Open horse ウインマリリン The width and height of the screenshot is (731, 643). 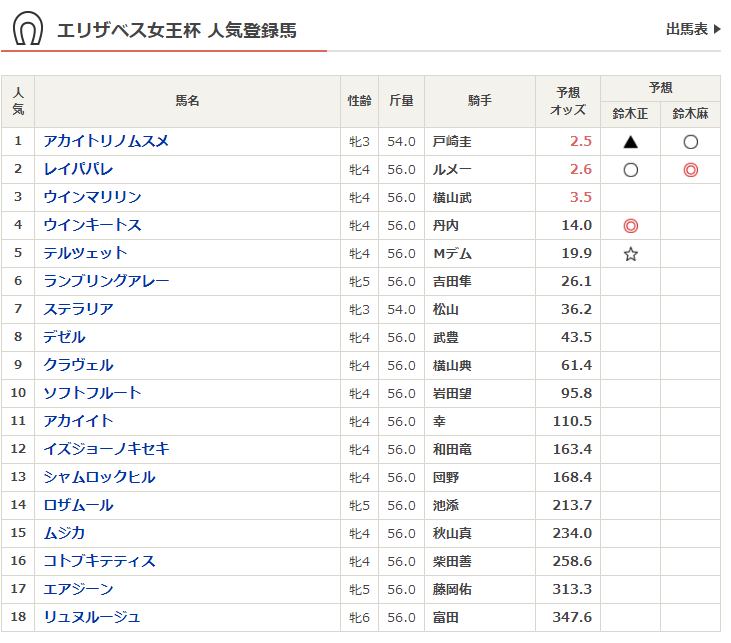(92, 197)
